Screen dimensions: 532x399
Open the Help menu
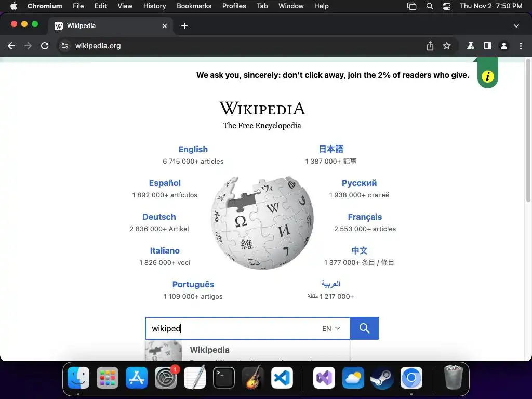click(x=321, y=6)
